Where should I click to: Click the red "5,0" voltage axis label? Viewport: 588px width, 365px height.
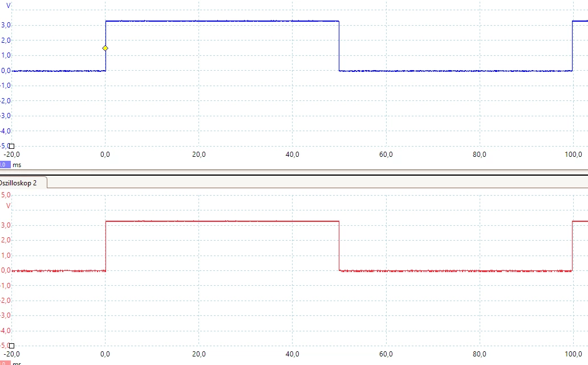tap(6, 194)
